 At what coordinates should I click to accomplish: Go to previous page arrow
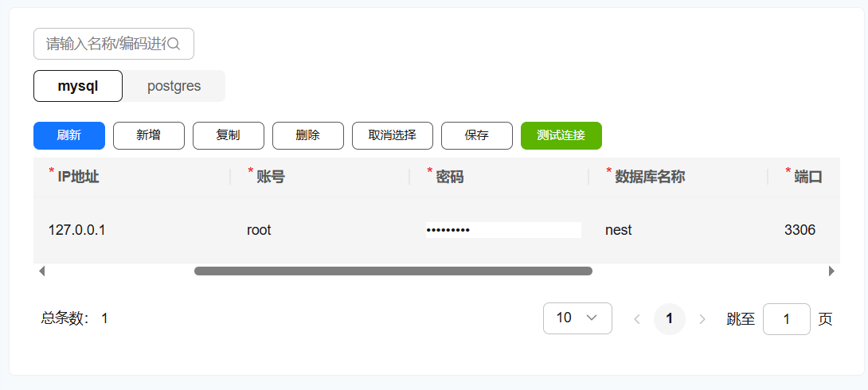click(x=636, y=318)
